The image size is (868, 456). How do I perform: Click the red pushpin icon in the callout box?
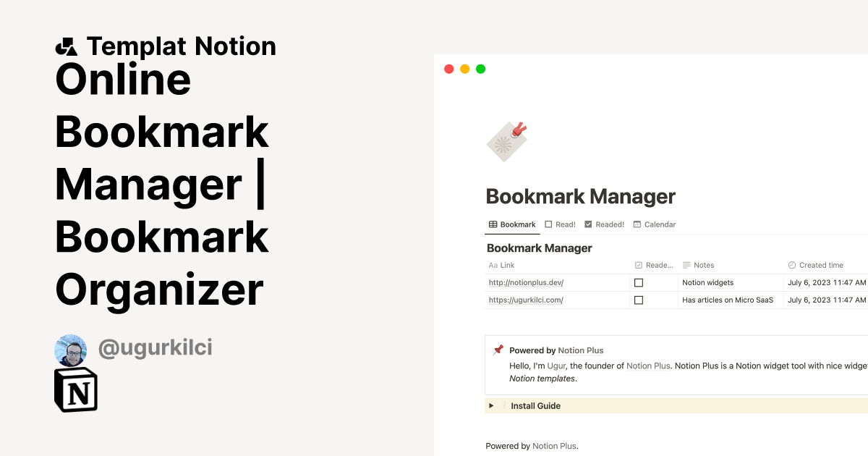pyautogui.click(x=497, y=350)
